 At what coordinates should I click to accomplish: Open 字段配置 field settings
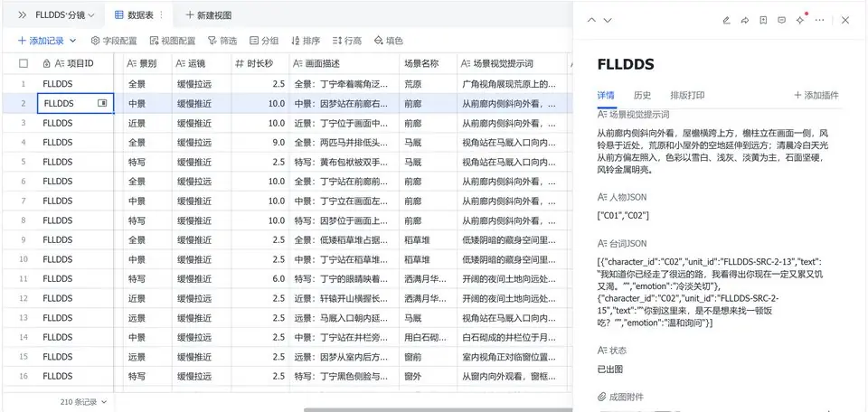114,41
